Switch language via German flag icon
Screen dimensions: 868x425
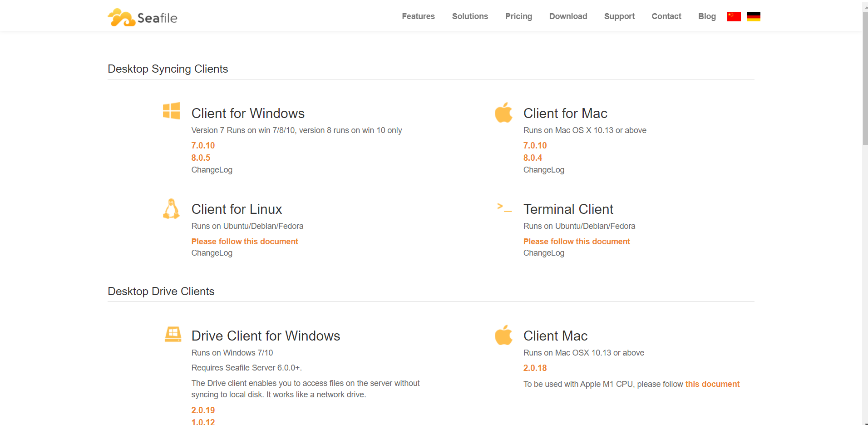tap(754, 17)
